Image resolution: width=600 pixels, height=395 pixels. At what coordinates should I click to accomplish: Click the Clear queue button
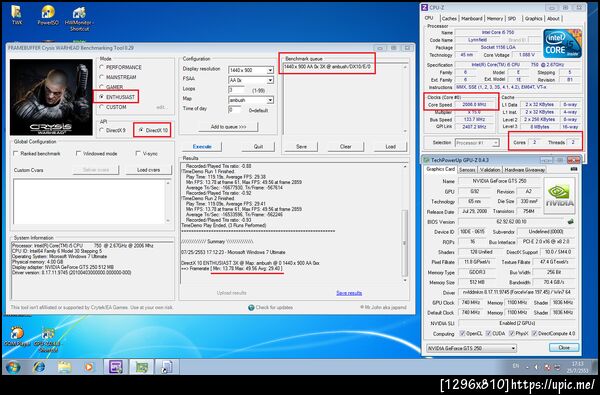pyautogui.click(x=346, y=147)
